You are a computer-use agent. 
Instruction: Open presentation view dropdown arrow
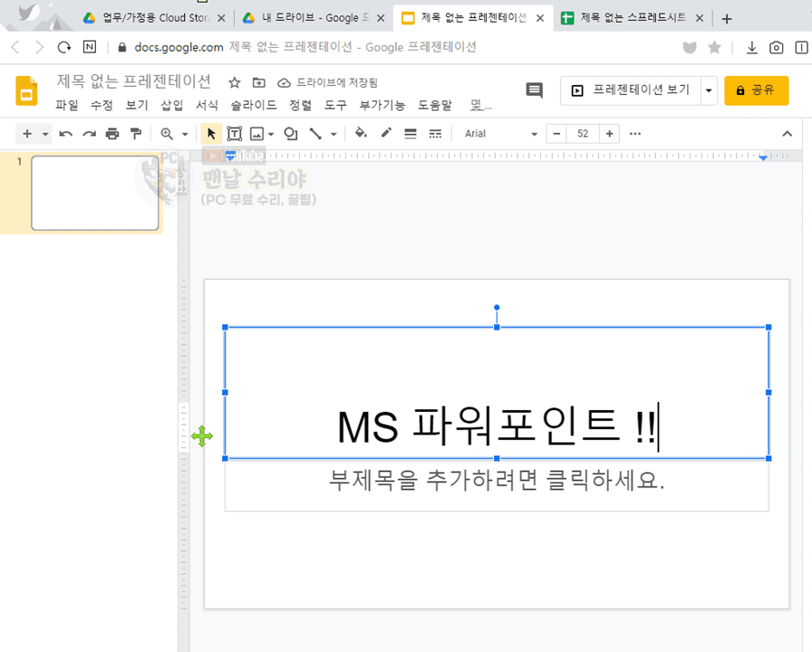point(709,91)
